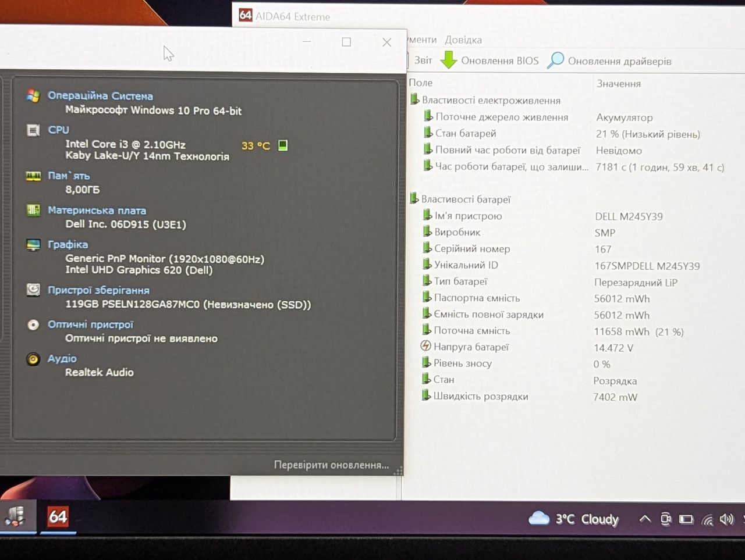Click the 14.472 V voltage value

[x=613, y=348]
